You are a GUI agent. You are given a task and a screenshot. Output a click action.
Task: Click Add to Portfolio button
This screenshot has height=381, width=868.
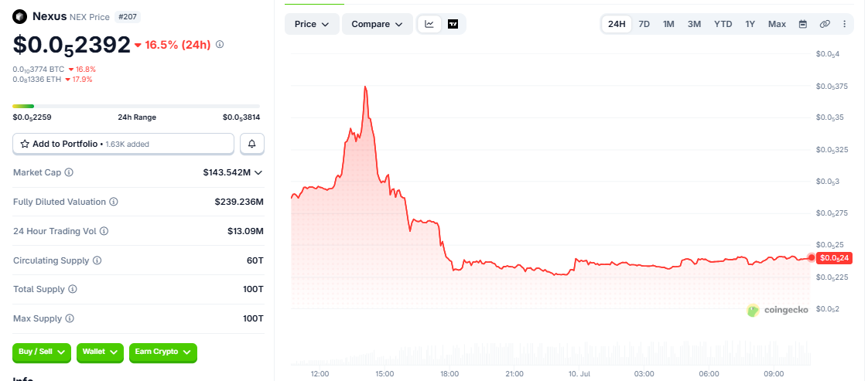(x=124, y=144)
